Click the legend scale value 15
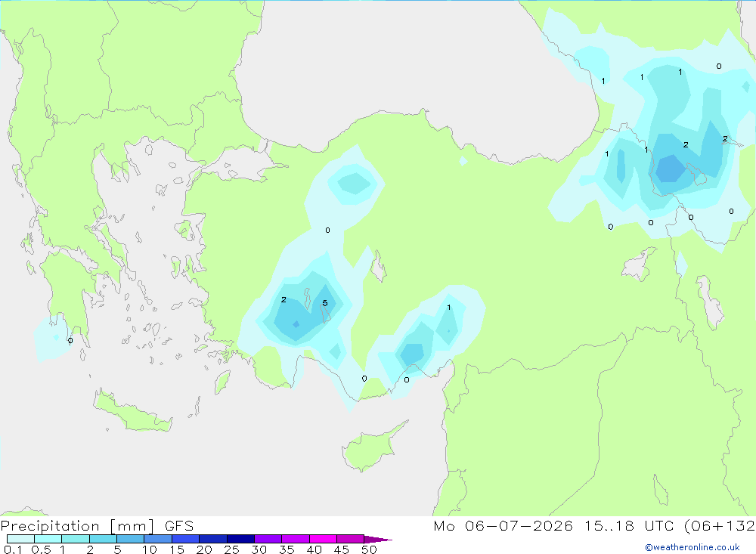The width and height of the screenshot is (756, 554). click(177, 549)
